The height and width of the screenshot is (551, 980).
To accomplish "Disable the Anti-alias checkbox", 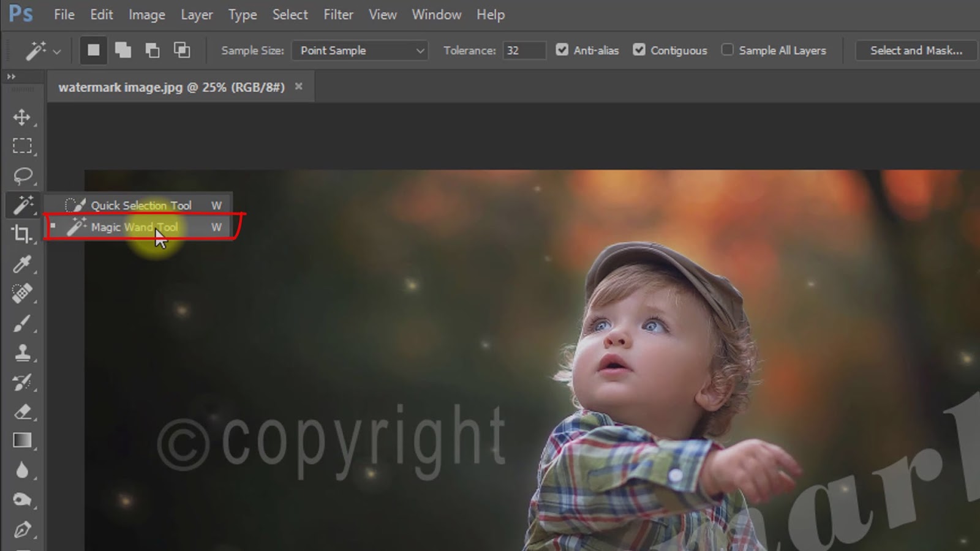I will (562, 50).
